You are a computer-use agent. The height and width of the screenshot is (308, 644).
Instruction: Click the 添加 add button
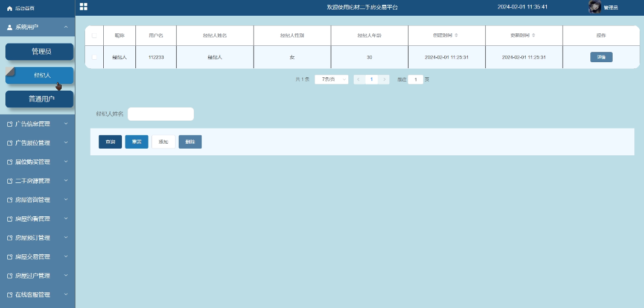pos(164,142)
